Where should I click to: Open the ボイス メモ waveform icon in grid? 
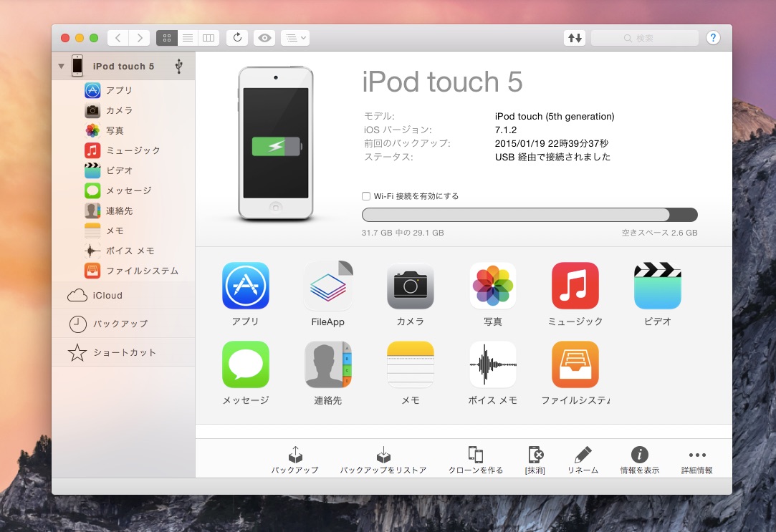(492, 364)
